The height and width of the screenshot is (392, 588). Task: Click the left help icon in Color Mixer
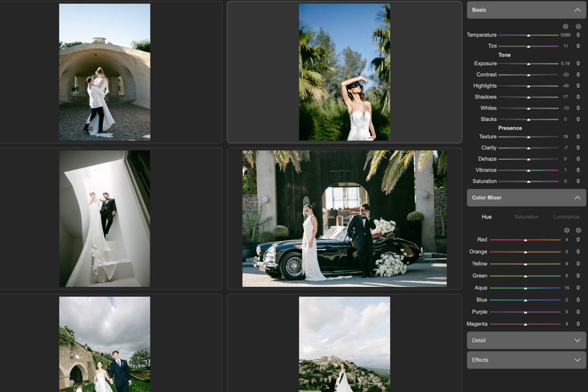click(567, 230)
